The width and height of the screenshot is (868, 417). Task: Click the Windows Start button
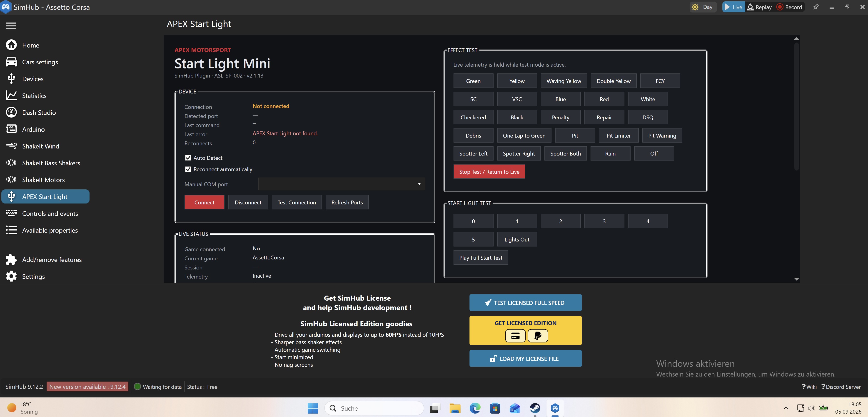[313, 408]
